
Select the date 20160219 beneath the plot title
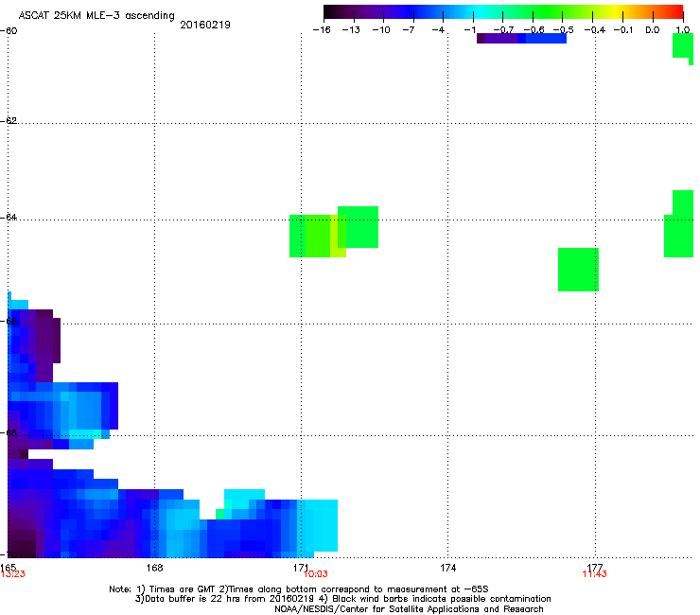pyautogui.click(x=205, y=25)
